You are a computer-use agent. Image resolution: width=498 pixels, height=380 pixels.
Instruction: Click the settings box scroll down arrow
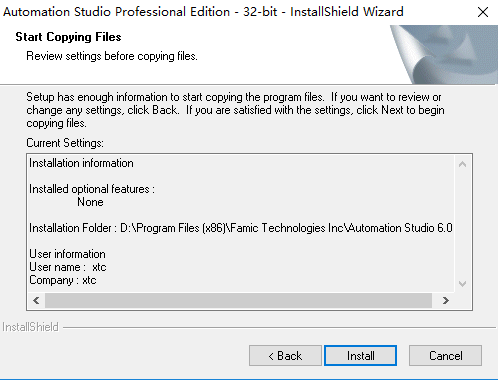pyautogui.click(x=462, y=284)
